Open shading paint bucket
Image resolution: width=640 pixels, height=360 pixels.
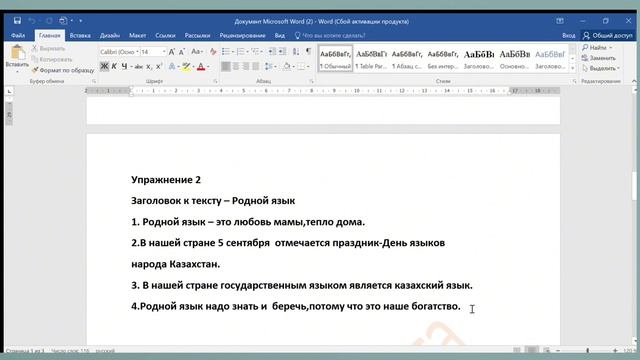pyautogui.click(x=287, y=66)
